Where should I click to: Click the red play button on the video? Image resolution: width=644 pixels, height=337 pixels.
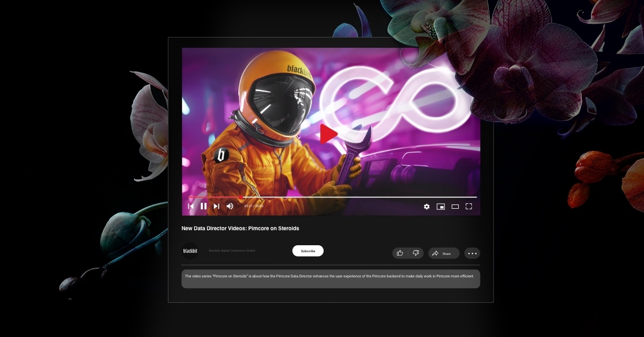click(x=328, y=134)
